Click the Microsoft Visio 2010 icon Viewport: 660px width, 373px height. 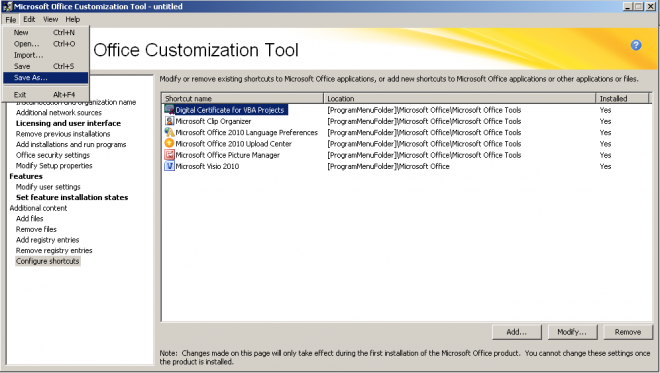point(169,166)
